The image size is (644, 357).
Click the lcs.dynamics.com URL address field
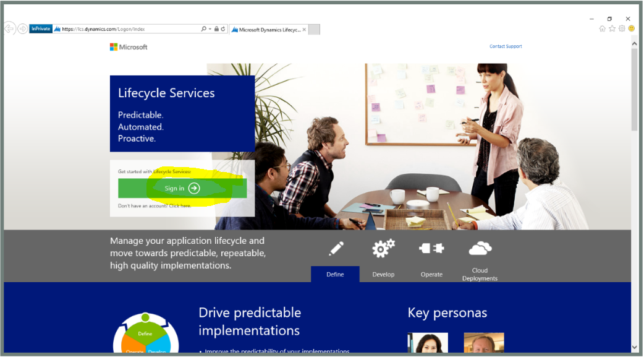[127, 29]
